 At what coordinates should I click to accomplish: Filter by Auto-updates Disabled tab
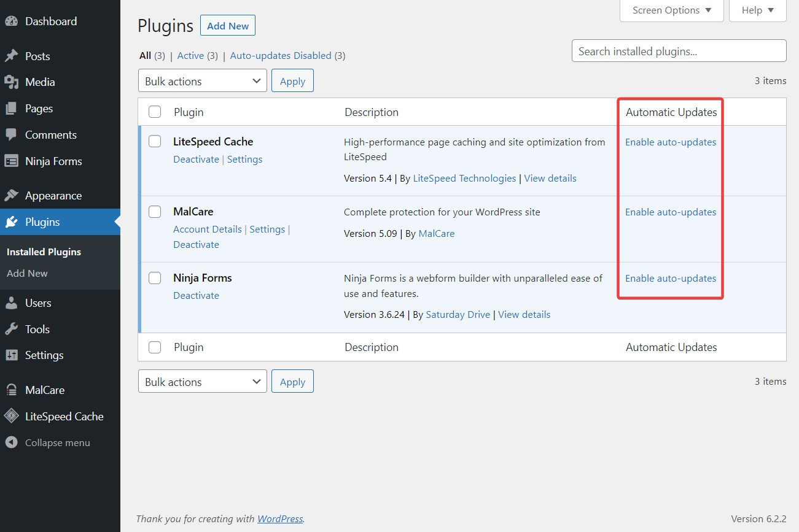(x=281, y=56)
